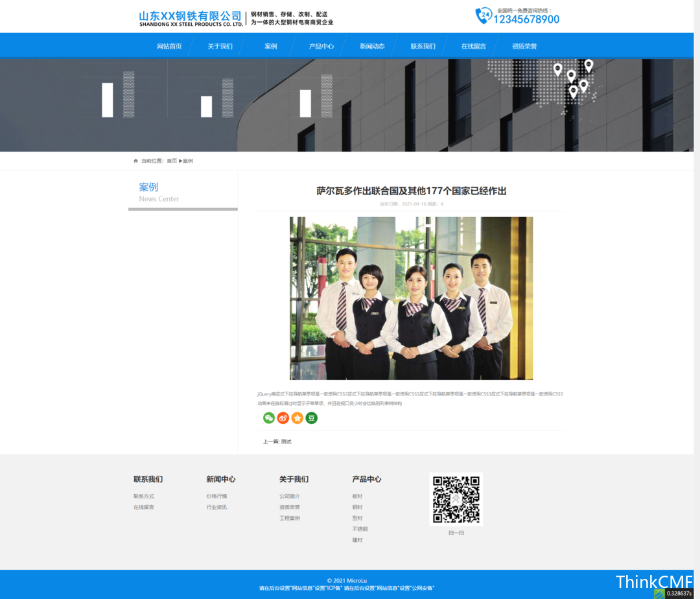
Task: Open 在线留言 from the navigation bar
Action: coord(473,46)
